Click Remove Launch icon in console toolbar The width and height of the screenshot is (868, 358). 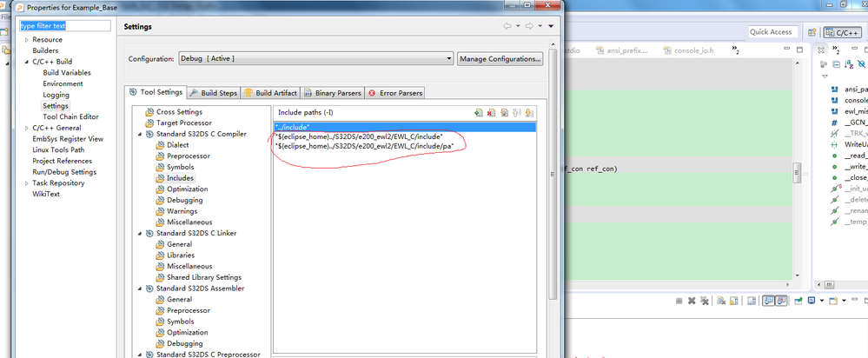[x=692, y=301]
